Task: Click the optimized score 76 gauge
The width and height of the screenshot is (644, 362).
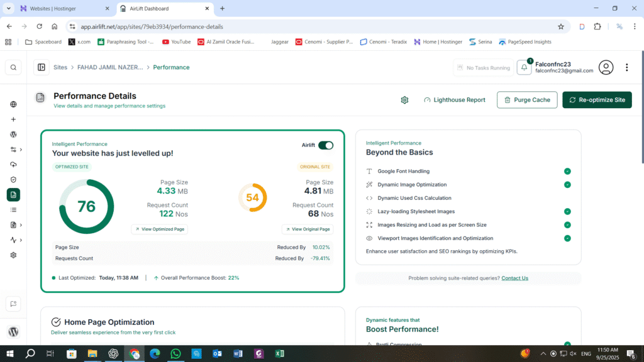Action: pos(86,206)
